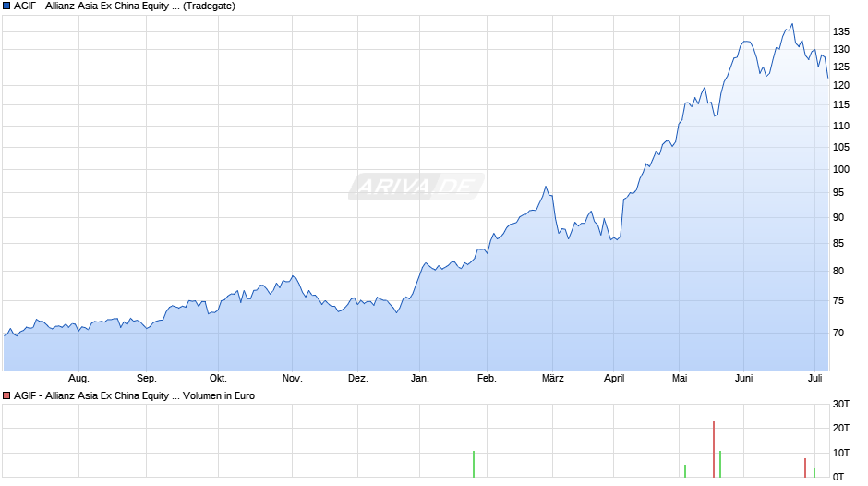Click the 80 price axis value

click(x=838, y=271)
